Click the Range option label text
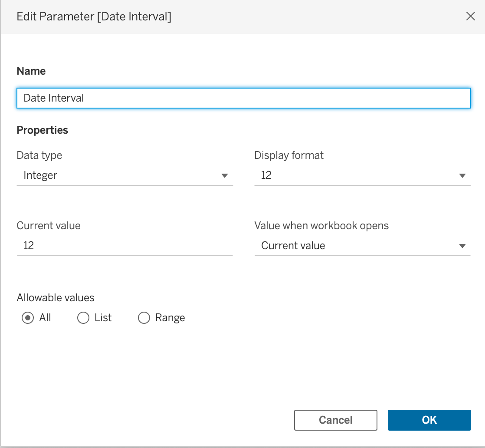The image size is (485, 448). (x=170, y=318)
